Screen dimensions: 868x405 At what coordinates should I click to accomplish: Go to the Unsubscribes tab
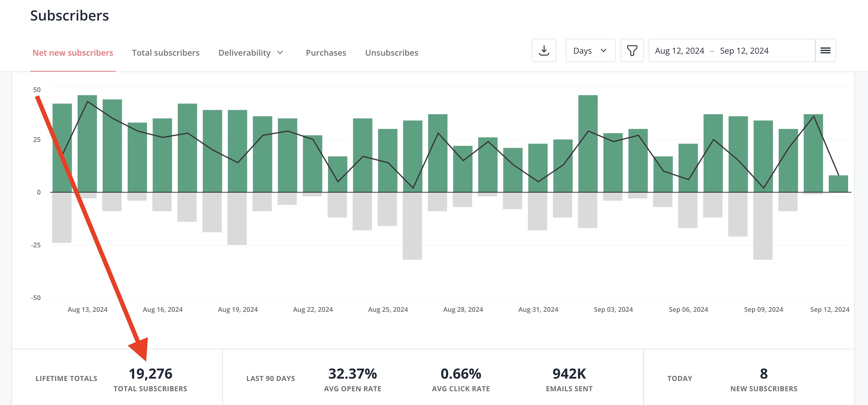coord(392,53)
